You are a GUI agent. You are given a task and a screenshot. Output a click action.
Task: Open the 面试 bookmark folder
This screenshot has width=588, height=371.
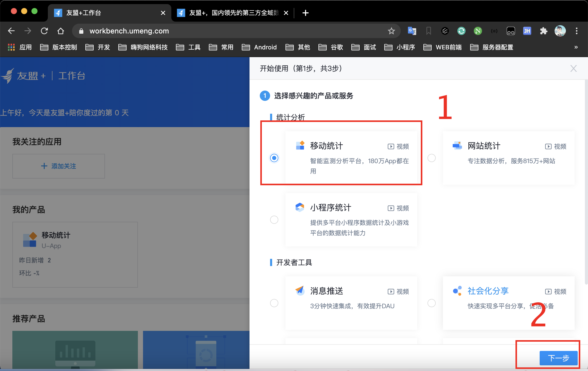click(x=364, y=47)
